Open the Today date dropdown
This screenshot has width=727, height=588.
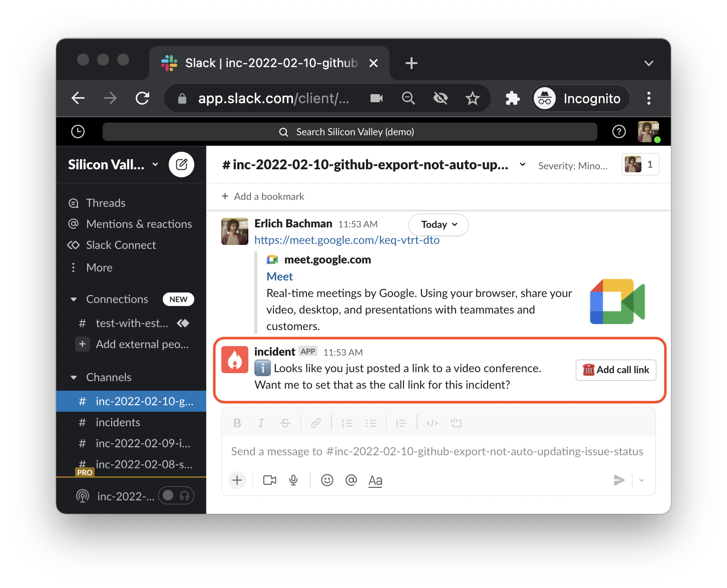(x=439, y=224)
